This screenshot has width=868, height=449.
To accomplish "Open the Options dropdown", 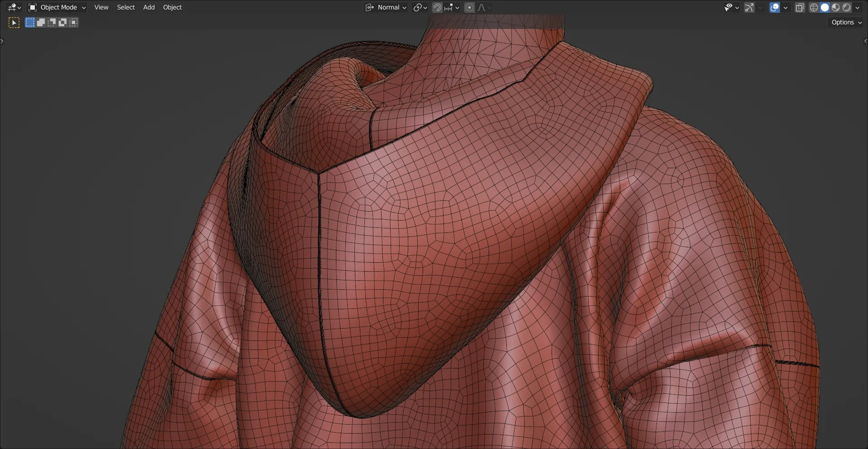I will pos(846,22).
